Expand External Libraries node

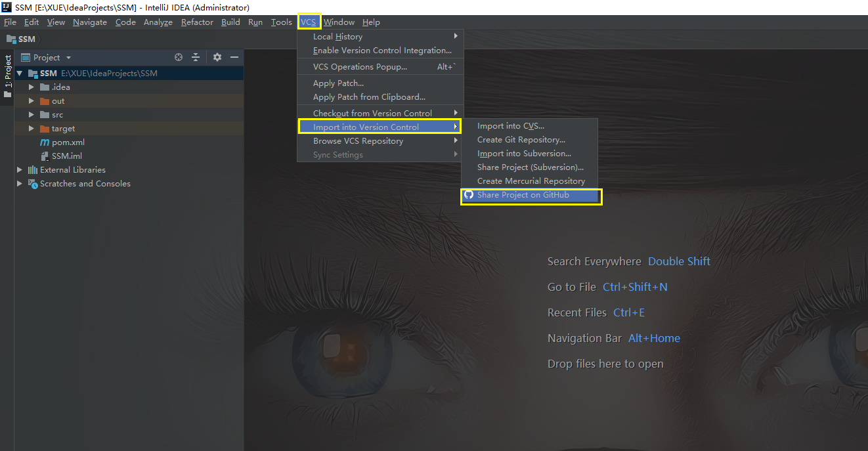(x=20, y=170)
